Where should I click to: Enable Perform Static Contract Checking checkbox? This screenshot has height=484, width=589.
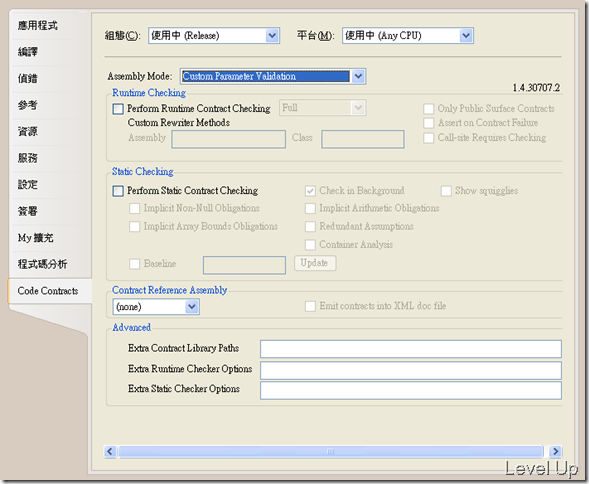118,191
